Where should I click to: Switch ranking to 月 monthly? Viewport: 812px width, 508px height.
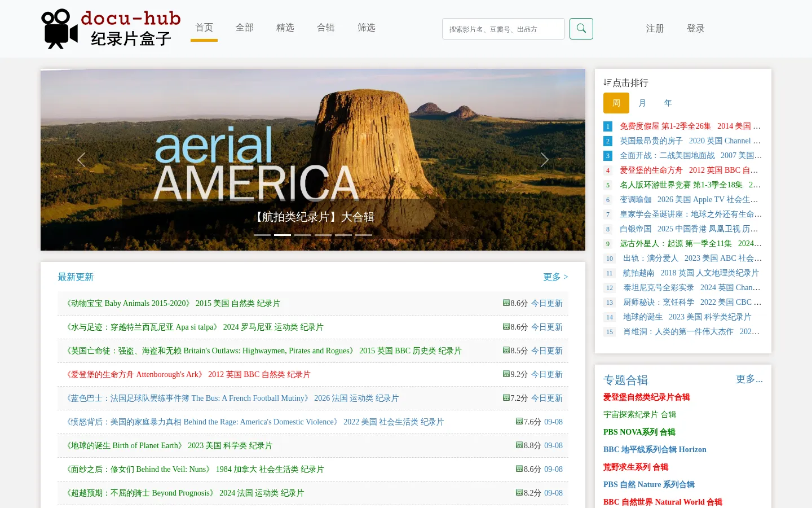point(642,103)
